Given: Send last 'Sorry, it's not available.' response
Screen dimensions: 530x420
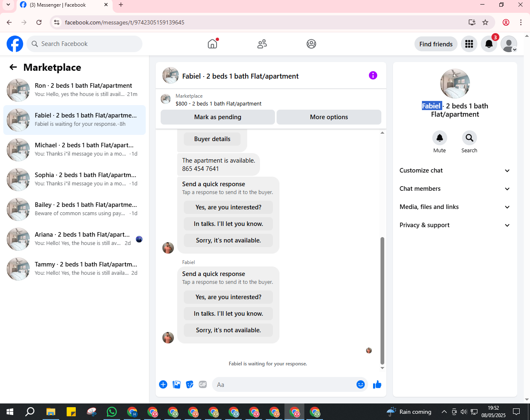Looking at the screenshot, I should 229,330.
